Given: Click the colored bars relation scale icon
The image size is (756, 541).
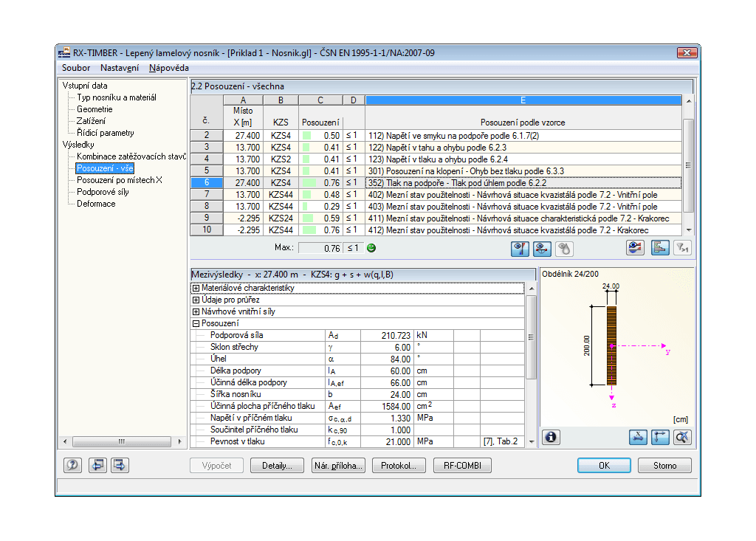Looking at the screenshot, I should [659, 247].
